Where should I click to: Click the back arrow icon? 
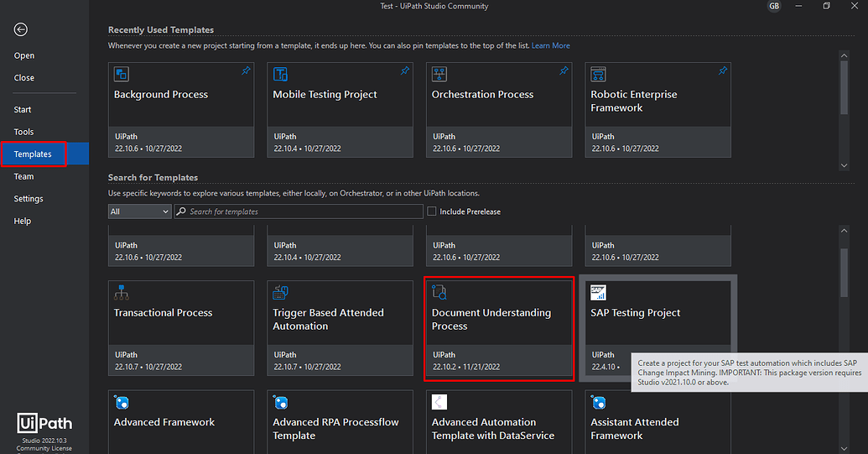pos(21,29)
